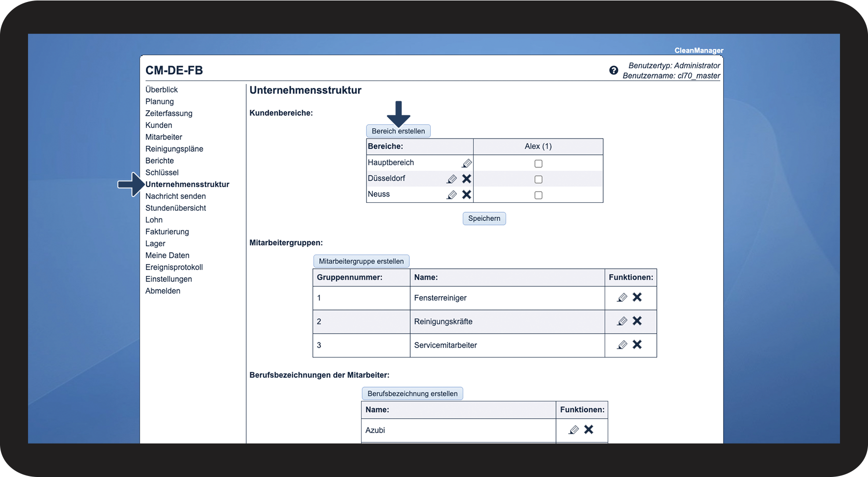This screenshot has height=477, width=868.
Task: Delete the Düsseldorf area
Action: pyautogui.click(x=467, y=179)
